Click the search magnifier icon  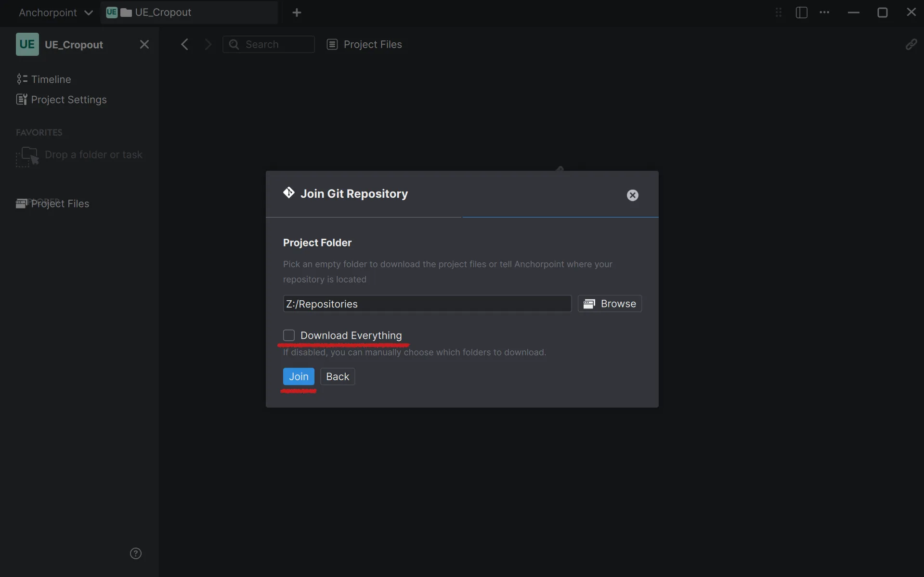(234, 44)
